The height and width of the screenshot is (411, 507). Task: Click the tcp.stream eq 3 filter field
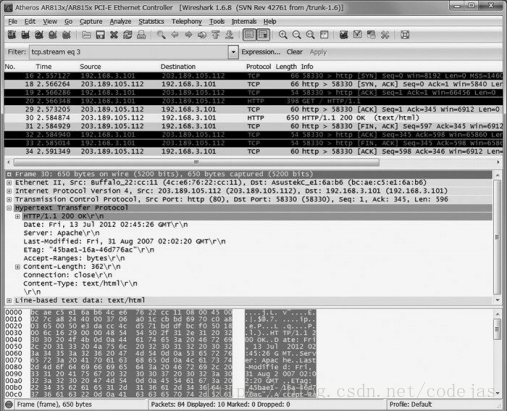129,52
